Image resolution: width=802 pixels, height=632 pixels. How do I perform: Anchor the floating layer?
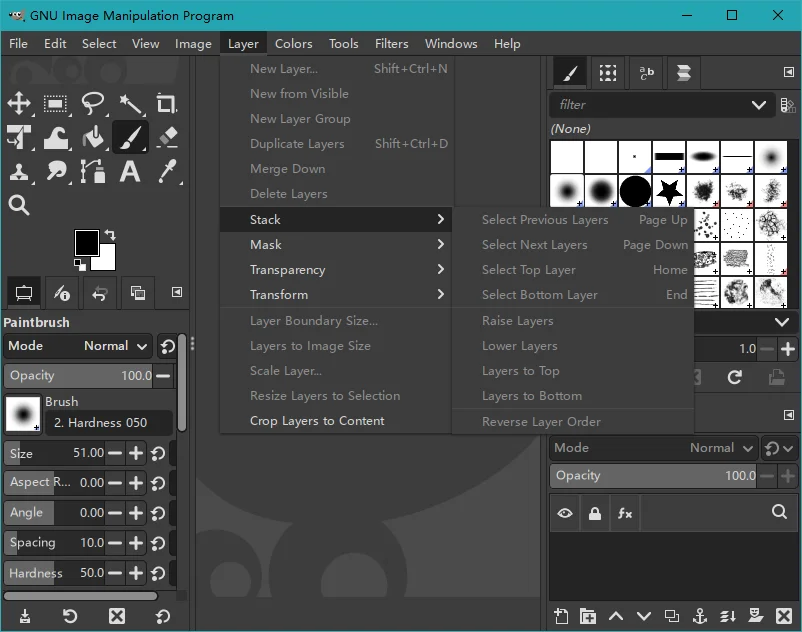tap(700, 616)
